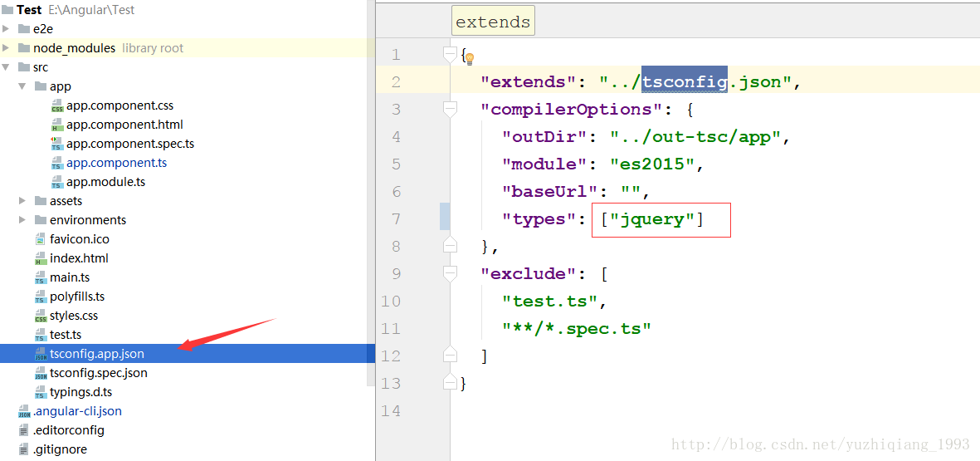This screenshot has height=461, width=980.
Task: Expand the e2e folder
Action: (x=7, y=29)
